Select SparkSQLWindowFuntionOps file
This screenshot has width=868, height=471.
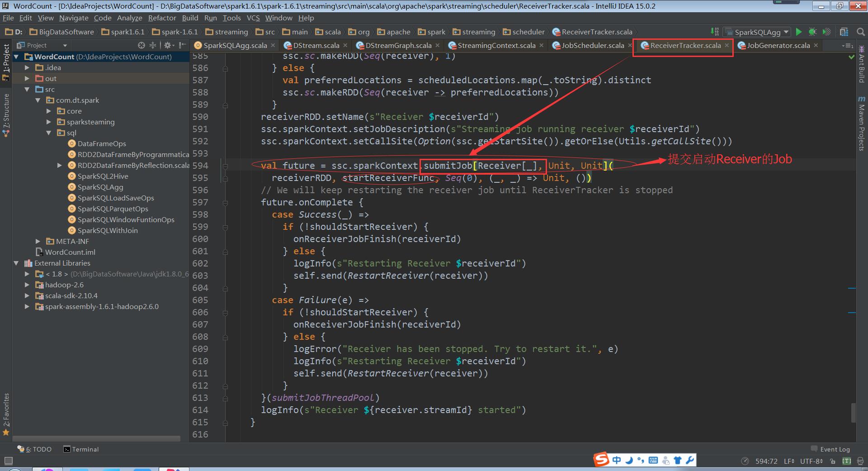pos(126,219)
